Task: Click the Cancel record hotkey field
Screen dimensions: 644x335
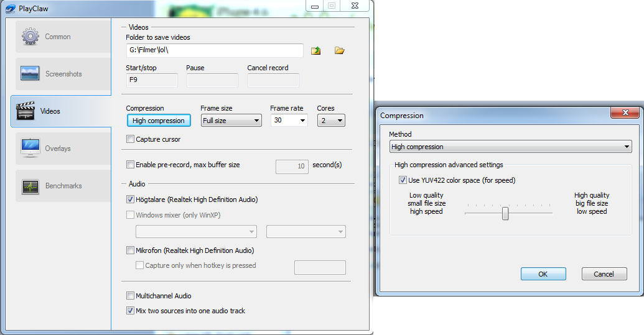Action: (273, 80)
